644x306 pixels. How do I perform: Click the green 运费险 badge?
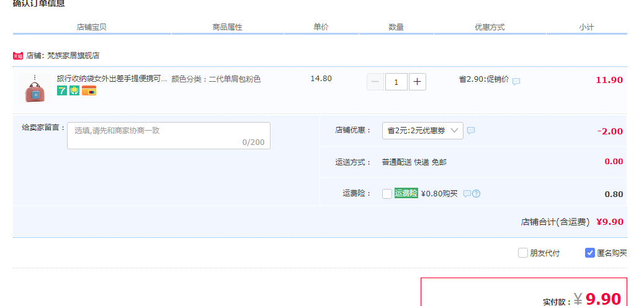406,193
